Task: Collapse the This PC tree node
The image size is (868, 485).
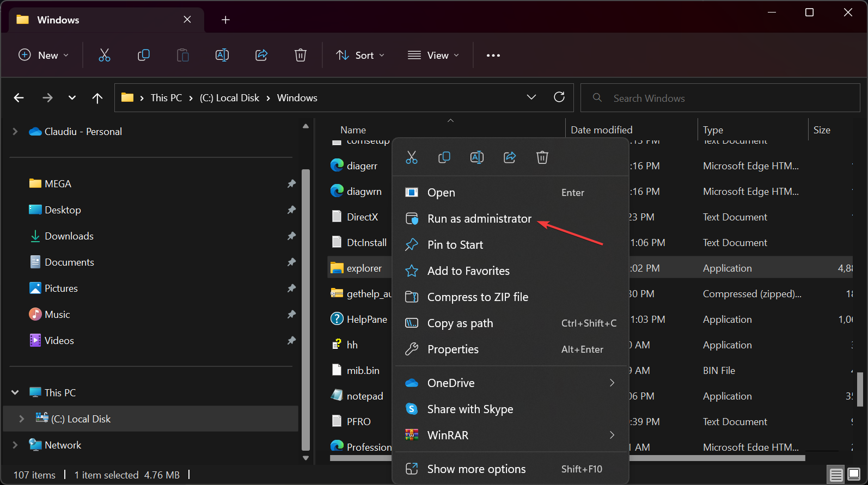Action: click(x=15, y=392)
